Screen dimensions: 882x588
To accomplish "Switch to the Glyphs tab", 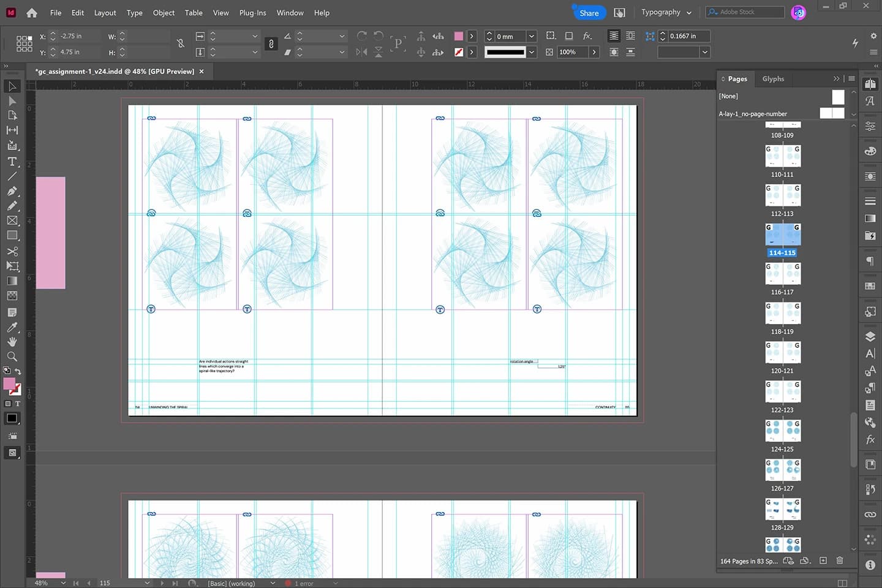I will click(773, 78).
